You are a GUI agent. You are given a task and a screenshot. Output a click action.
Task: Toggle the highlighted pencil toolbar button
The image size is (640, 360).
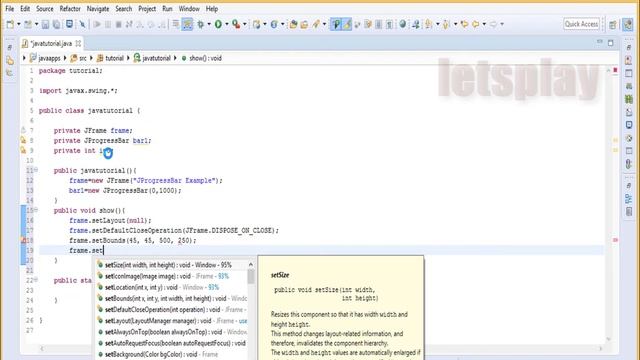[x=347, y=24]
